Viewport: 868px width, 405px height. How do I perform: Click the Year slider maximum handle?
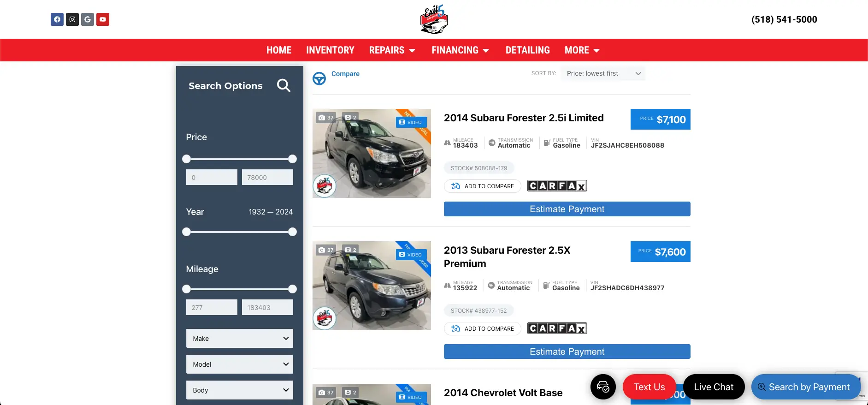coord(292,232)
